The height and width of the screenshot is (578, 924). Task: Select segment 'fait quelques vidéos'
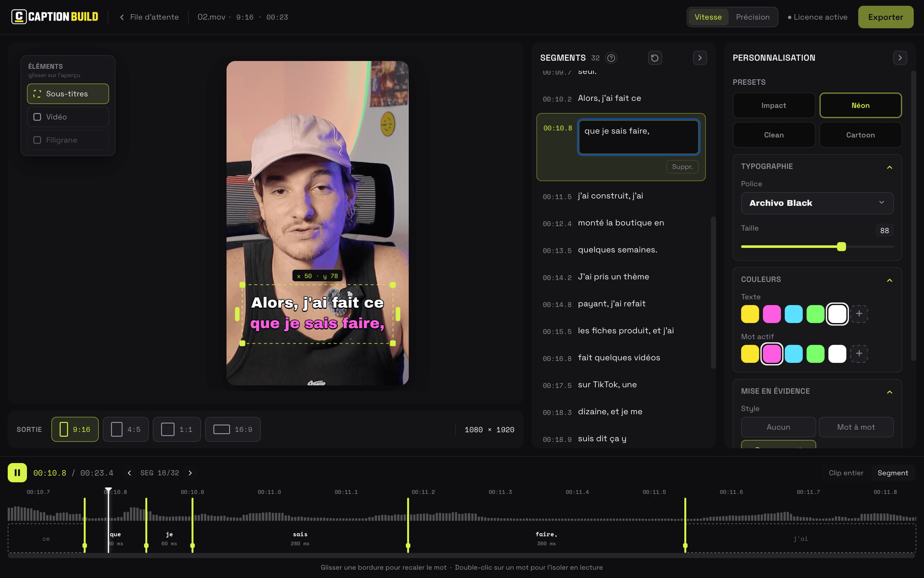[621, 358]
